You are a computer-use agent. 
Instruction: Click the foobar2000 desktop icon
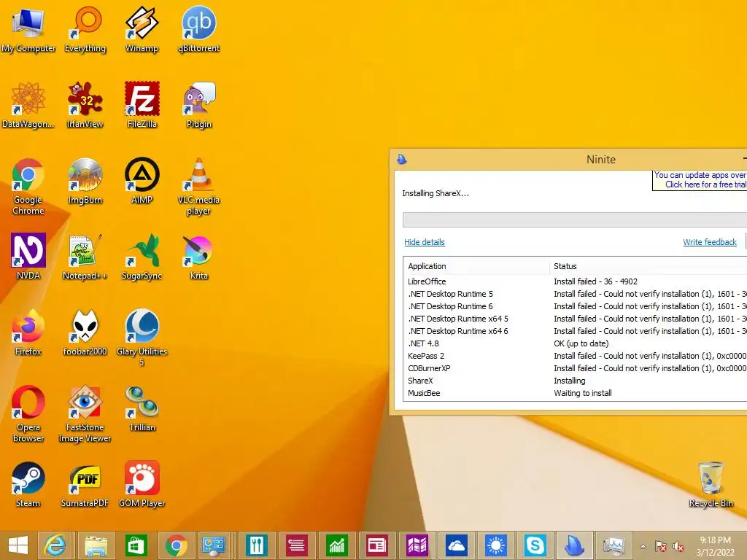pyautogui.click(x=85, y=332)
